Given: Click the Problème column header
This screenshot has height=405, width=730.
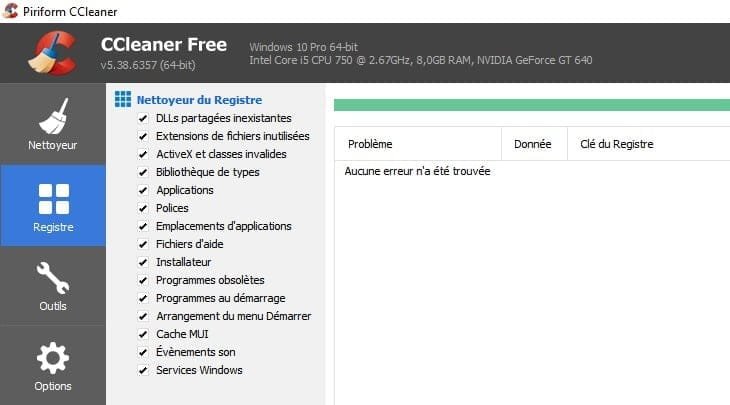Looking at the screenshot, I should click(x=418, y=144).
